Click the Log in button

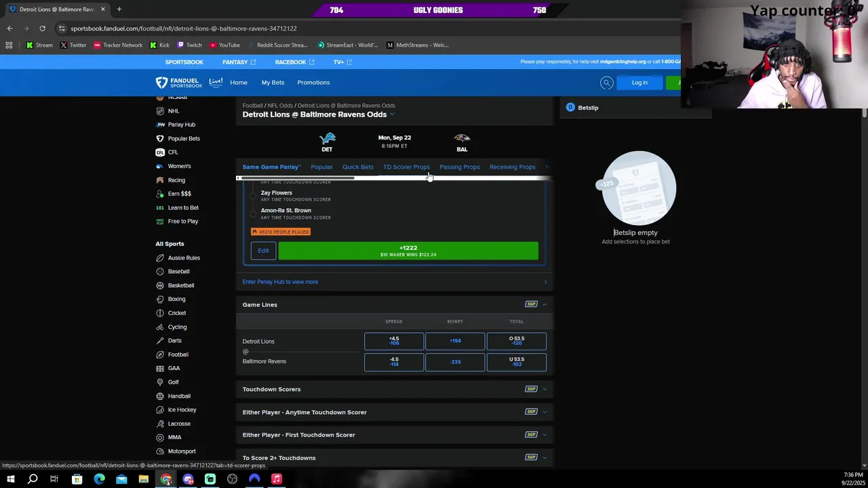pyautogui.click(x=639, y=83)
